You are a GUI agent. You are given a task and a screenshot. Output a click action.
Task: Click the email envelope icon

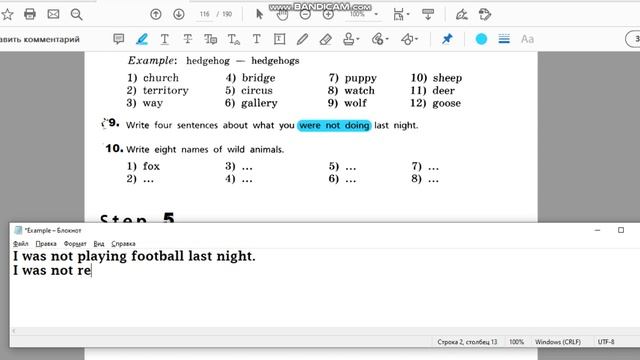(53, 14)
